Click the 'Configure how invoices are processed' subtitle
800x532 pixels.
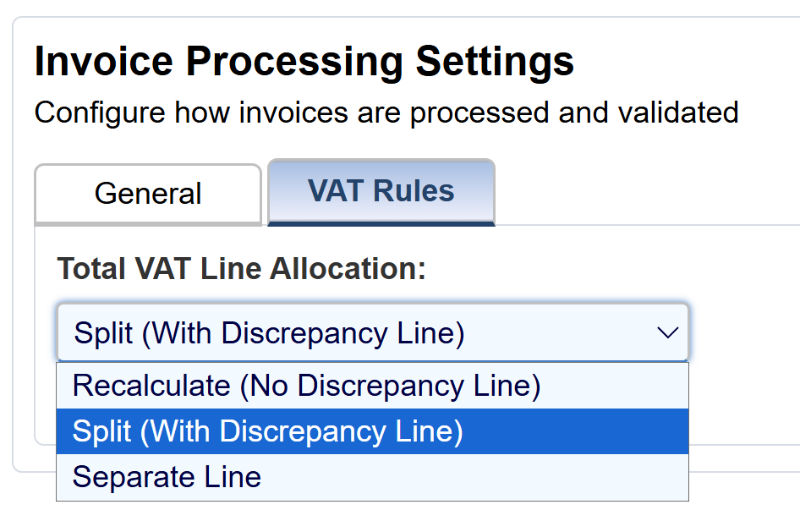386,112
